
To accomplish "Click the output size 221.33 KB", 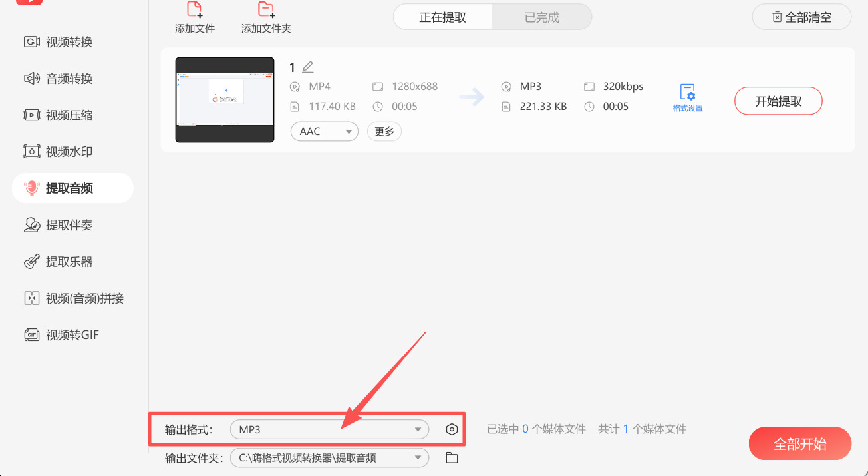I will click(543, 107).
